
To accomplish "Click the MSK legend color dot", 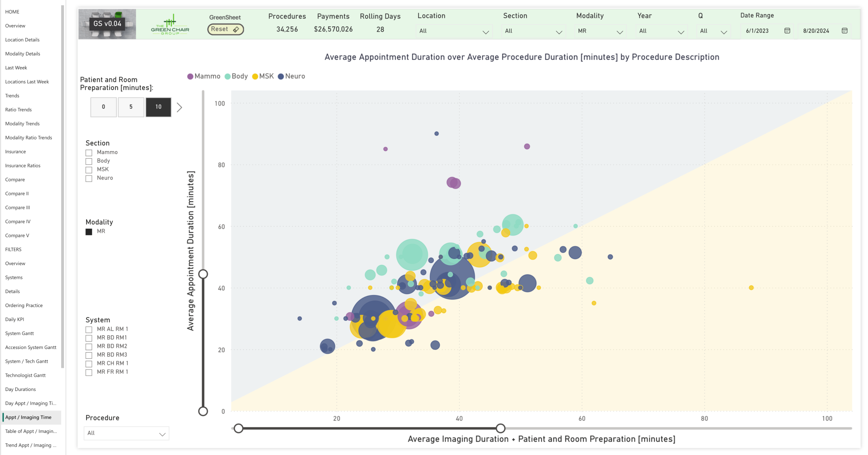I will pos(255,76).
